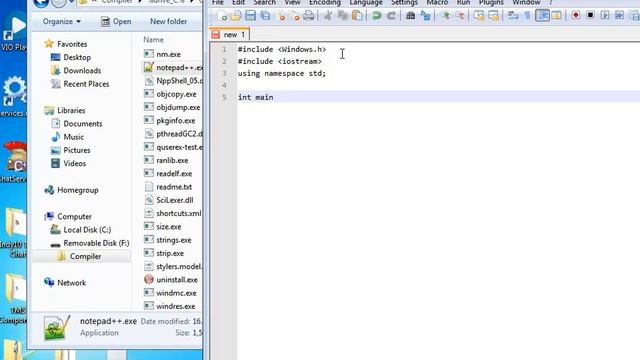This screenshot has height=360, width=640.
Task: Open the Settings menu in Notepad++
Action: (x=404, y=2)
